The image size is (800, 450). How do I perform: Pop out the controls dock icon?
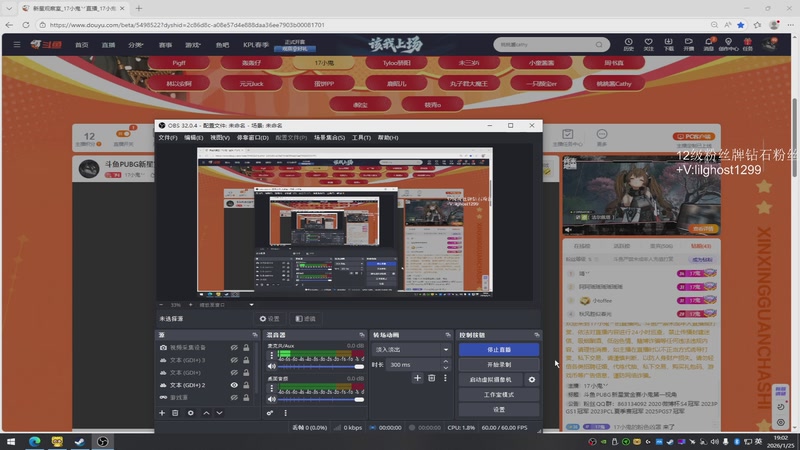536,335
